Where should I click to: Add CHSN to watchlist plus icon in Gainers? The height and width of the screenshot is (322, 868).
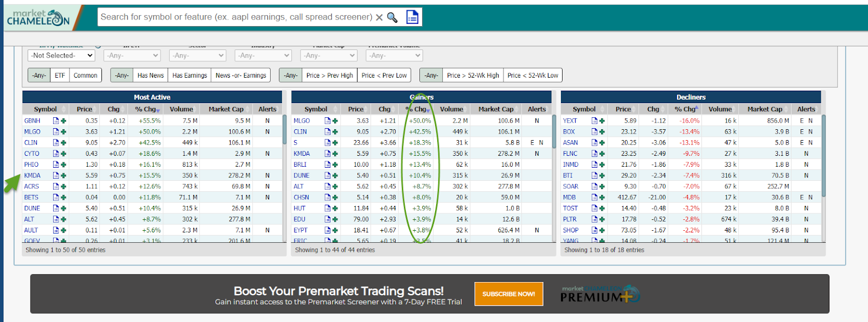pos(335,198)
